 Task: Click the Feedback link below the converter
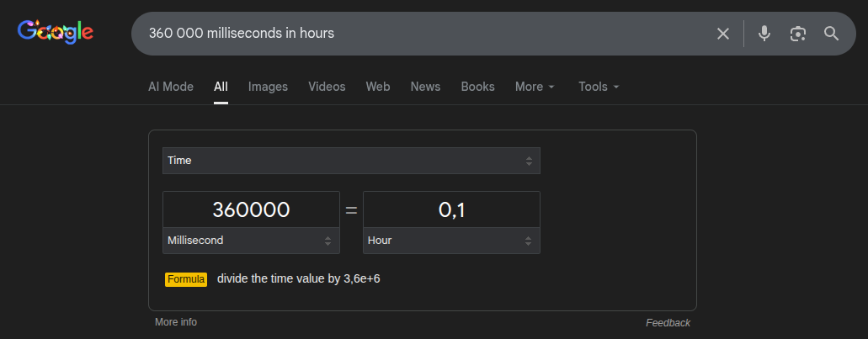(x=668, y=323)
